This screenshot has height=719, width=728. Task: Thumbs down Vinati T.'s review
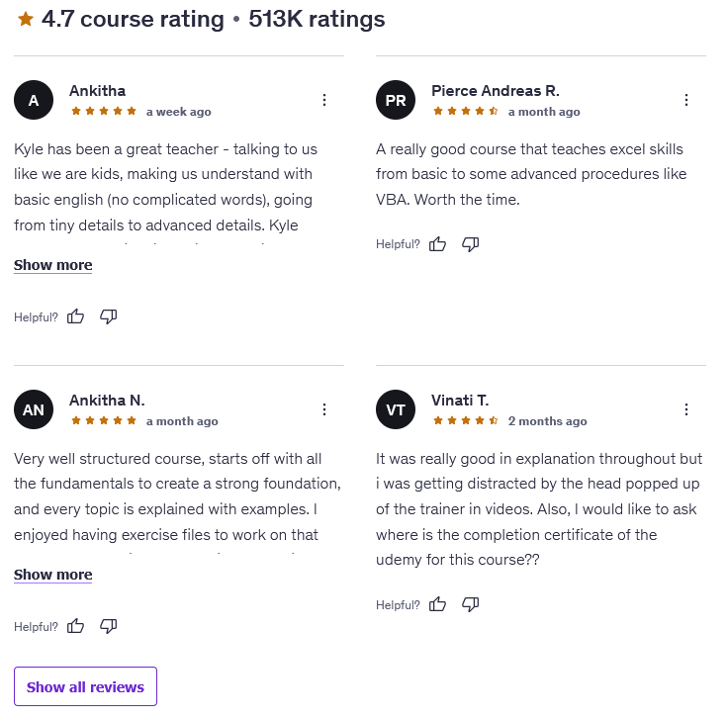(471, 604)
